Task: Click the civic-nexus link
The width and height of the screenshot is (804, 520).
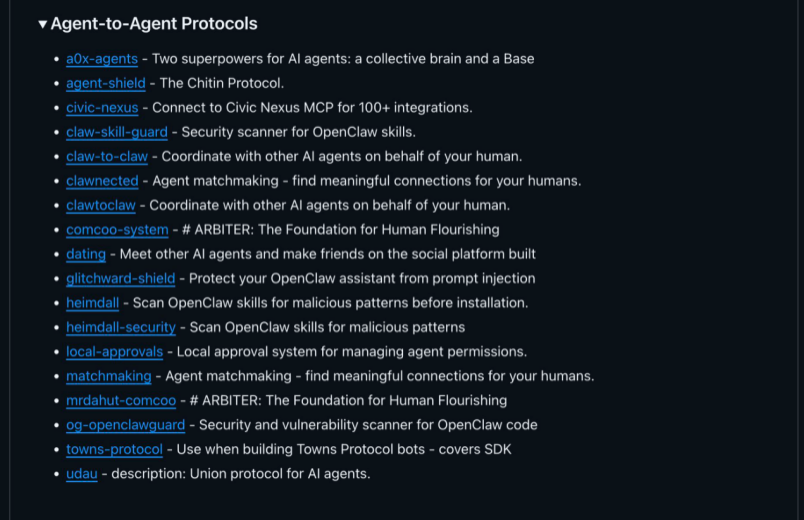Action: click(x=103, y=108)
